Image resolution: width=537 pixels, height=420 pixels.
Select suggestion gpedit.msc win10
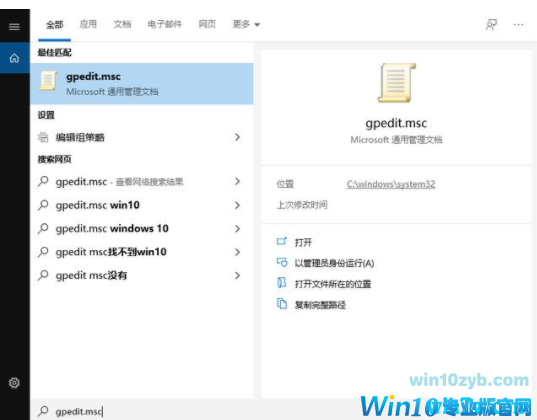click(142, 205)
